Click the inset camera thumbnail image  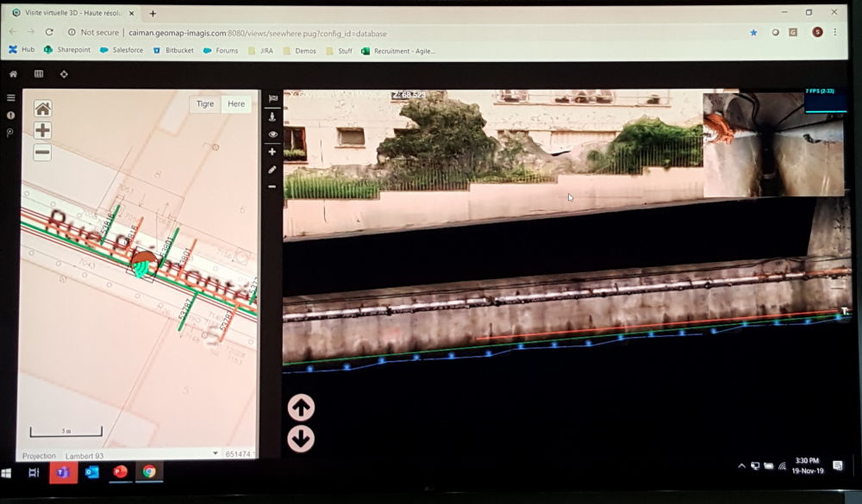pos(773,145)
